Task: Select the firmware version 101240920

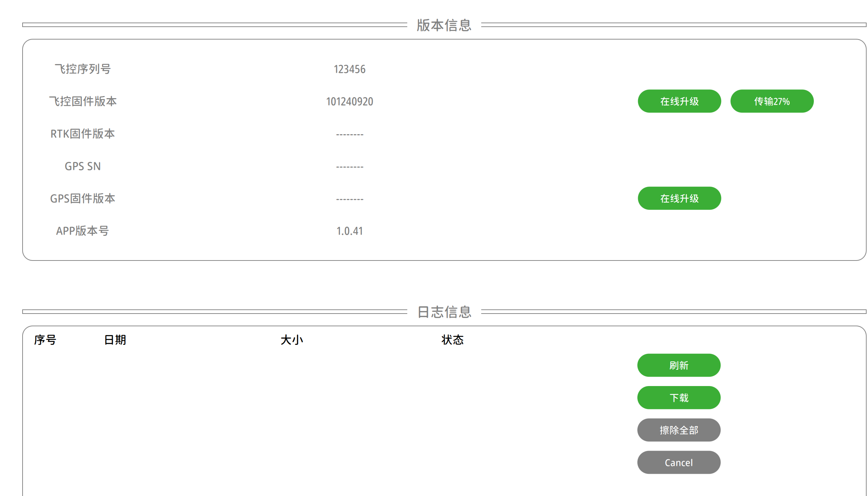Action: tap(350, 102)
